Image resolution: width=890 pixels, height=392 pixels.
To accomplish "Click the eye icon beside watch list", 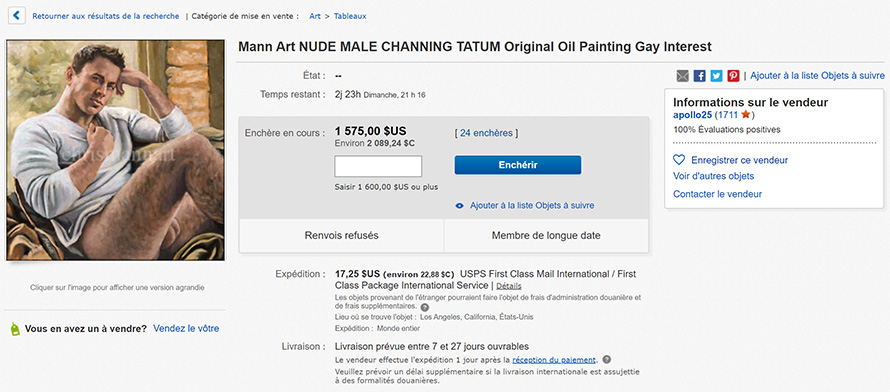I will click(460, 206).
